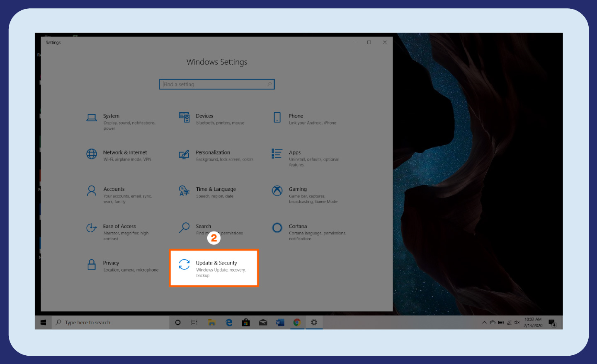Open Google Chrome from the taskbar
Viewport: 597px width, 364px height.
(297, 323)
